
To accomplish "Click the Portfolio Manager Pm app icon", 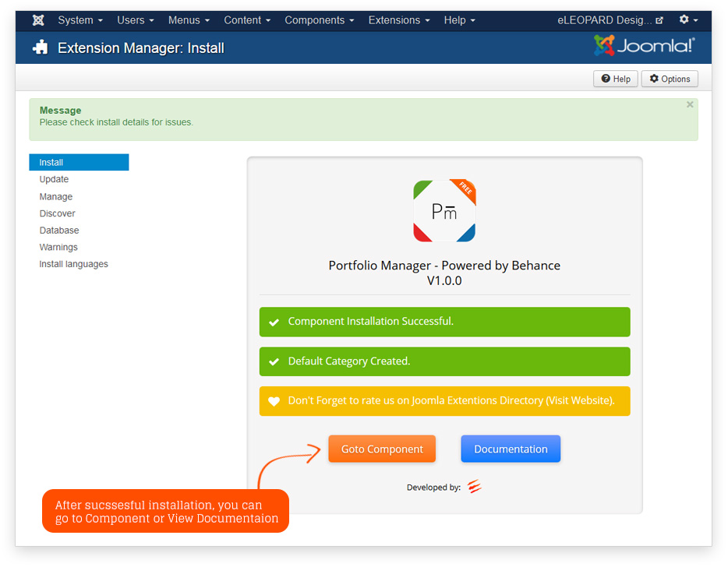I will pyautogui.click(x=444, y=211).
